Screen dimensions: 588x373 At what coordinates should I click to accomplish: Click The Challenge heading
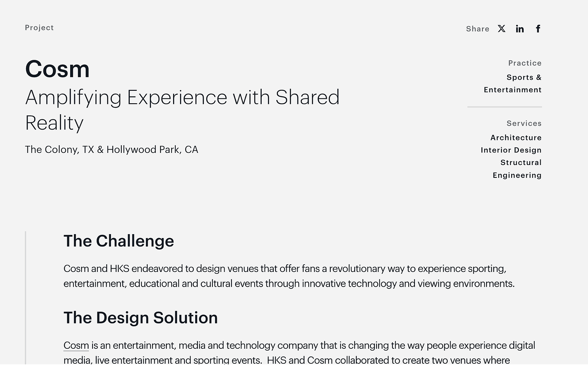(119, 241)
